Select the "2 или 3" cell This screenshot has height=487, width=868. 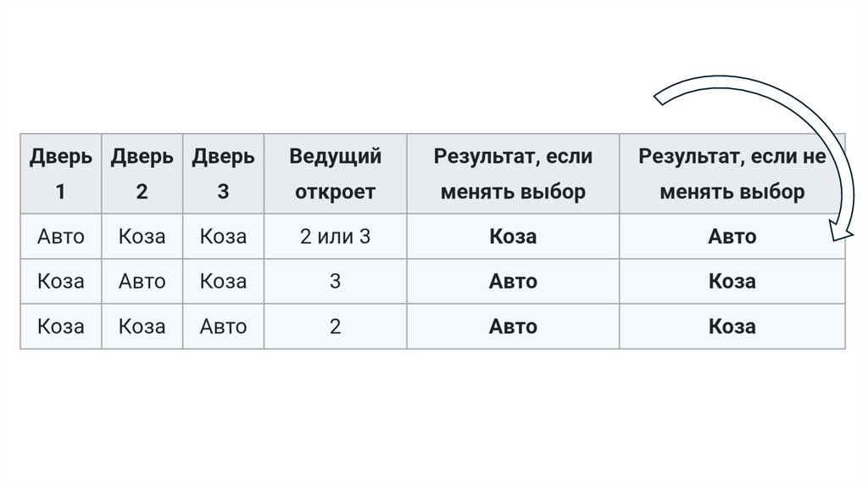[335, 236]
